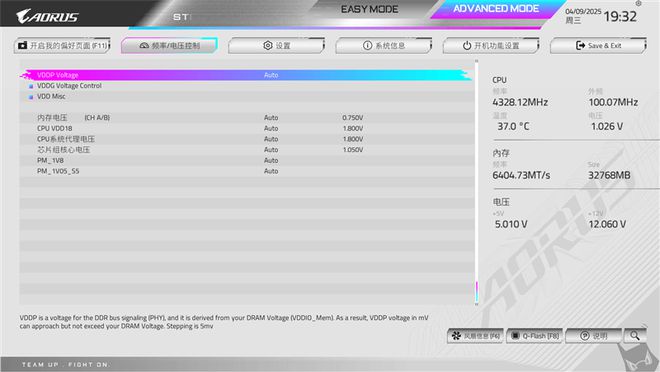This screenshot has height=372, width=660.
Task: Open the magnifier search icon
Action: pos(635,336)
